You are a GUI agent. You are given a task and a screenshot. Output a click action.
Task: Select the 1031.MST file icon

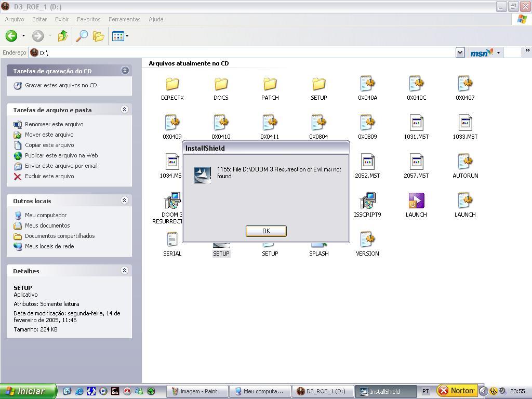(x=416, y=123)
